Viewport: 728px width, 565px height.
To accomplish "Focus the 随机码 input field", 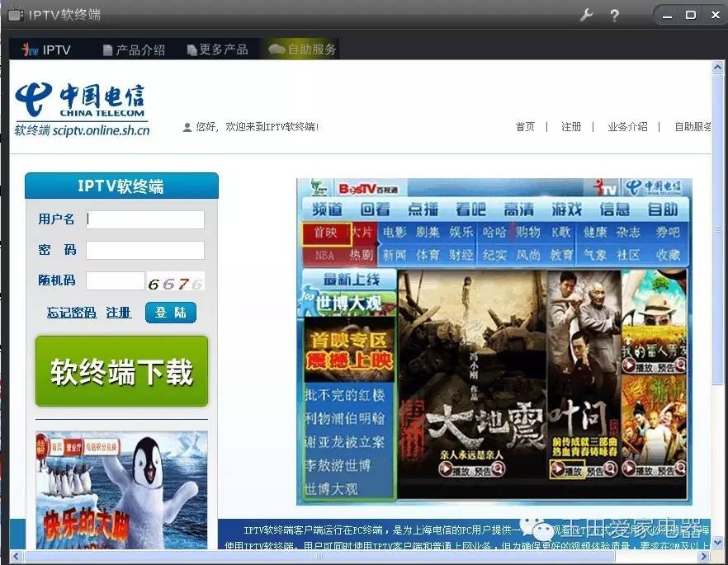I will (116, 281).
